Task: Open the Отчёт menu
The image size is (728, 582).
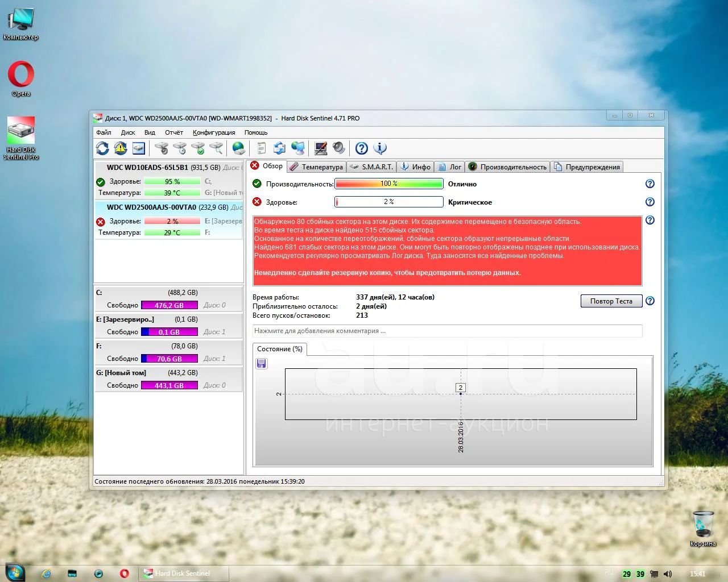Action: click(174, 132)
